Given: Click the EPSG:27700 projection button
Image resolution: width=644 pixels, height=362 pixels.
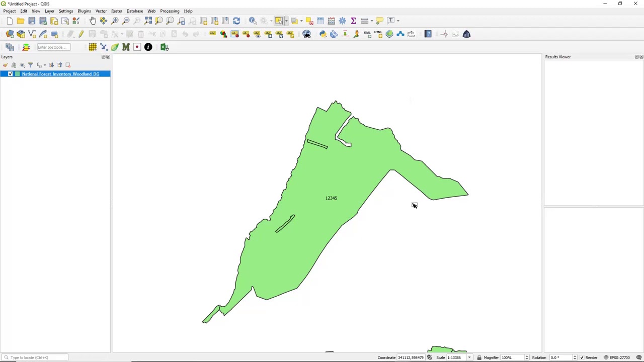Looking at the screenshot, I should 618,357.
